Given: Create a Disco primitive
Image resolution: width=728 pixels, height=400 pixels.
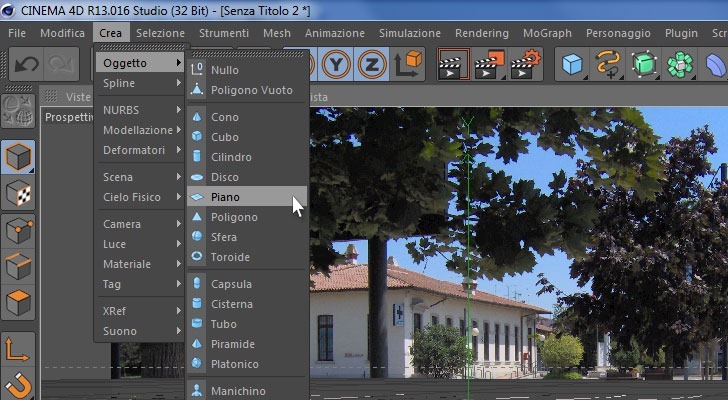Looking at the screenshot, I should [247, 177].
